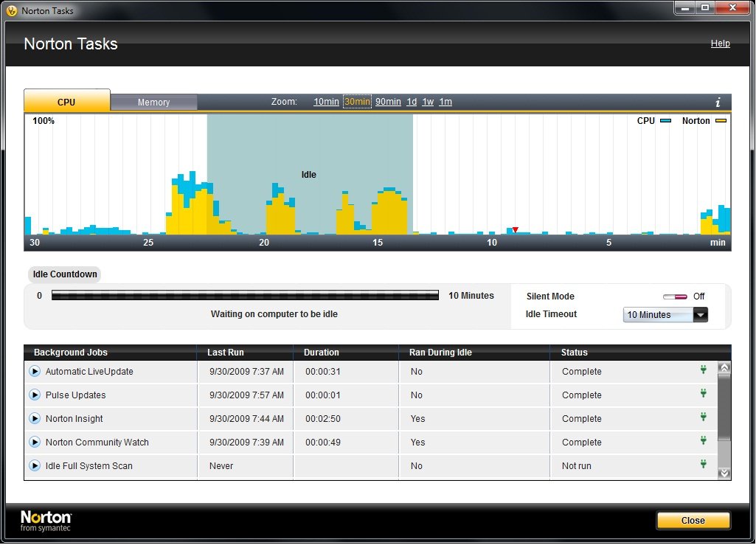This screenshot has height=548, width=756.
Task: Click the CPU legend blue swatch
Action: tap(666, 122)
